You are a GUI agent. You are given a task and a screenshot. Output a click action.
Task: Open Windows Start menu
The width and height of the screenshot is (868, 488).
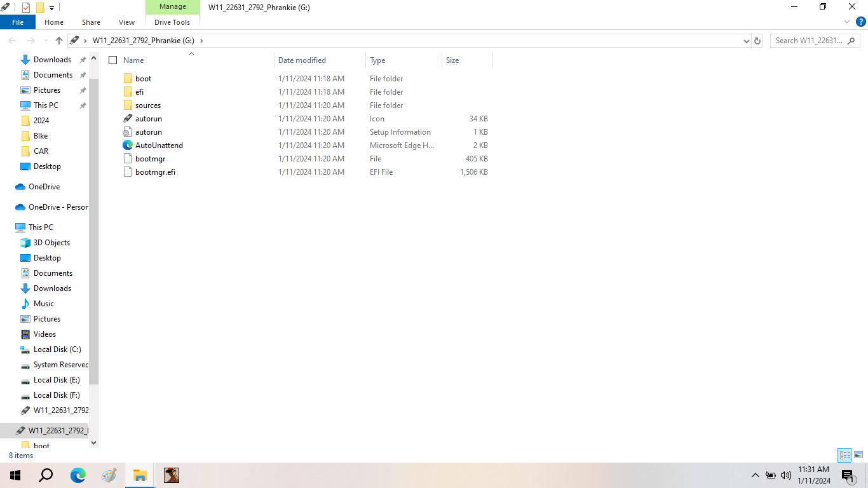(15, 475)
